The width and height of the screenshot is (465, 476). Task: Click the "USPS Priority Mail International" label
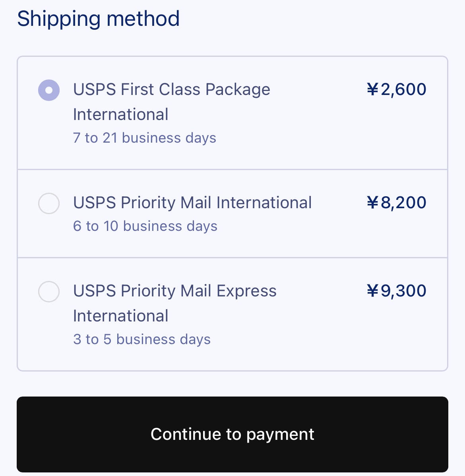point(192,203)
